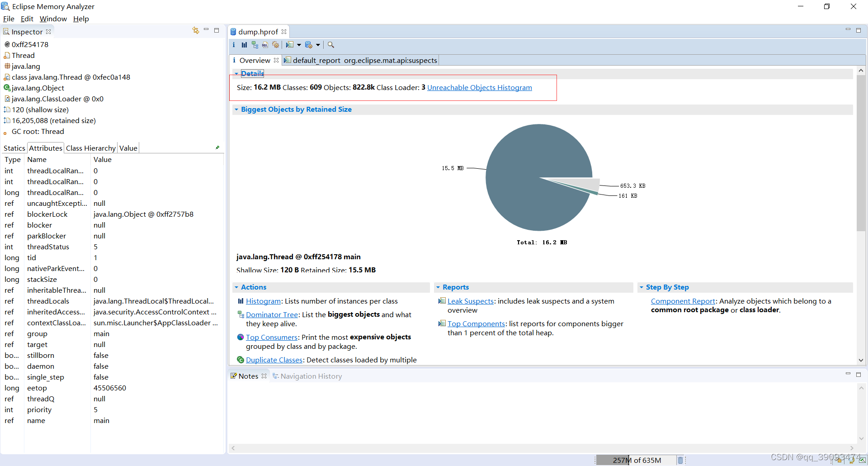The width and height of the screenshot is (868, 466).
Task: Open the Component Report link
Action: coord(683,301)
